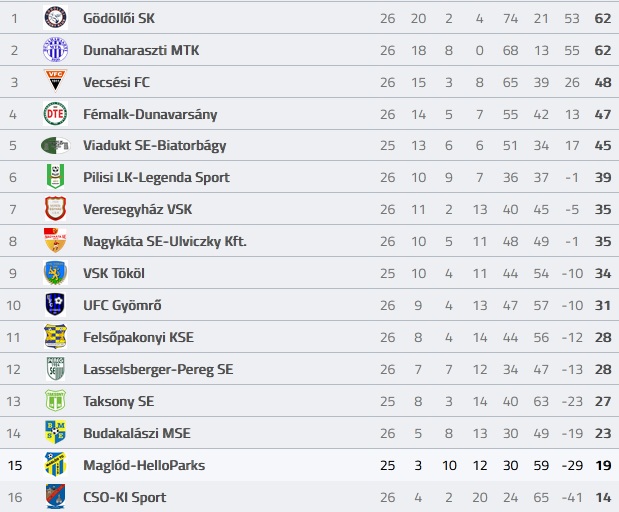This screenshot has width=619, height=512.
Task: Click the Dunaharaszti MTK team logo
Action: (x=55, y=50)
